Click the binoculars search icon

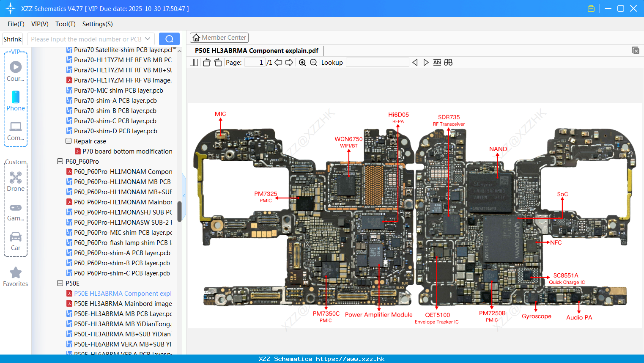[x=448, y=63]
